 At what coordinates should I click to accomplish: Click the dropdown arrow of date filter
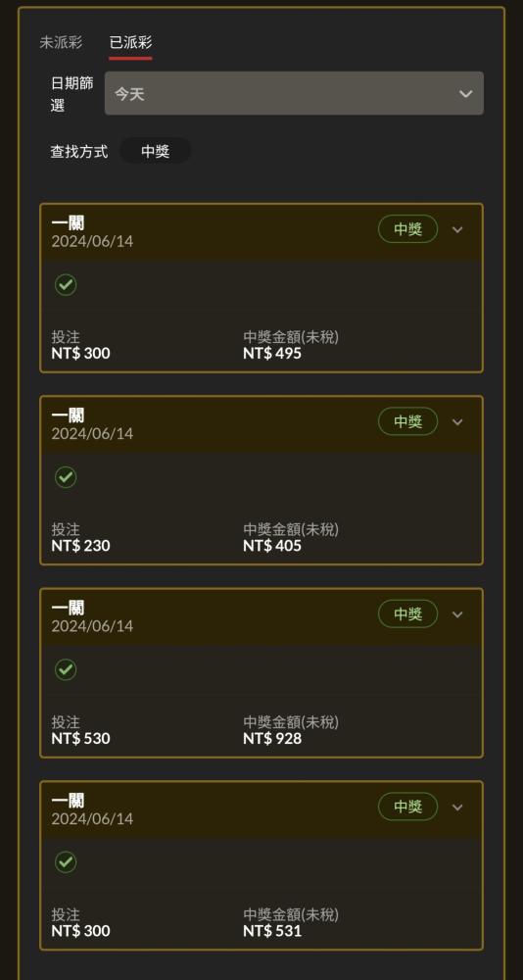[465, 94]
